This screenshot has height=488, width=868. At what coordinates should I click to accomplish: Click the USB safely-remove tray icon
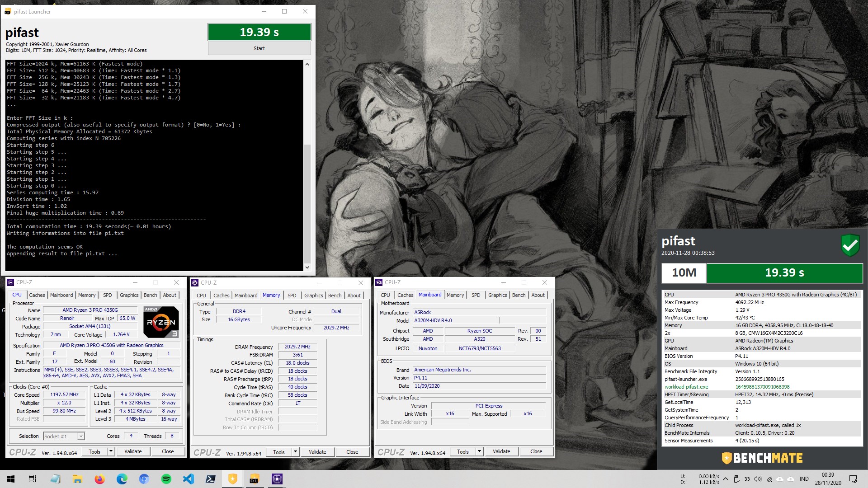(736, 479)
